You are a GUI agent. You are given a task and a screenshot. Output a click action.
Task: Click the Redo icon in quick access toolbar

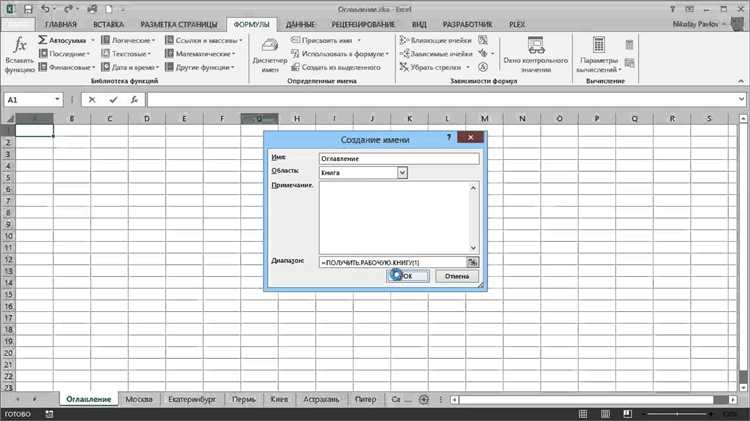pos(68,9)
